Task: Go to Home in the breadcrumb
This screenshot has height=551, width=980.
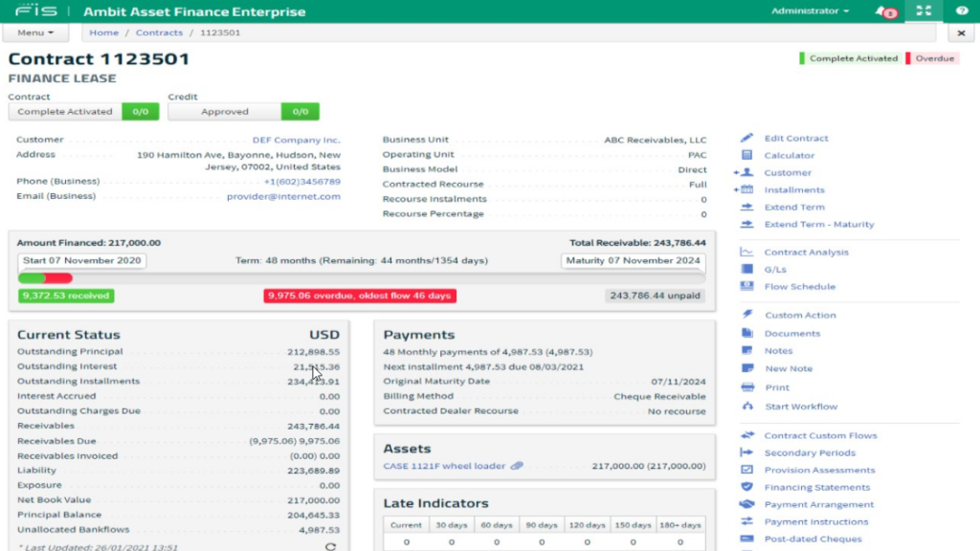Action: click(x=103, y=33)
